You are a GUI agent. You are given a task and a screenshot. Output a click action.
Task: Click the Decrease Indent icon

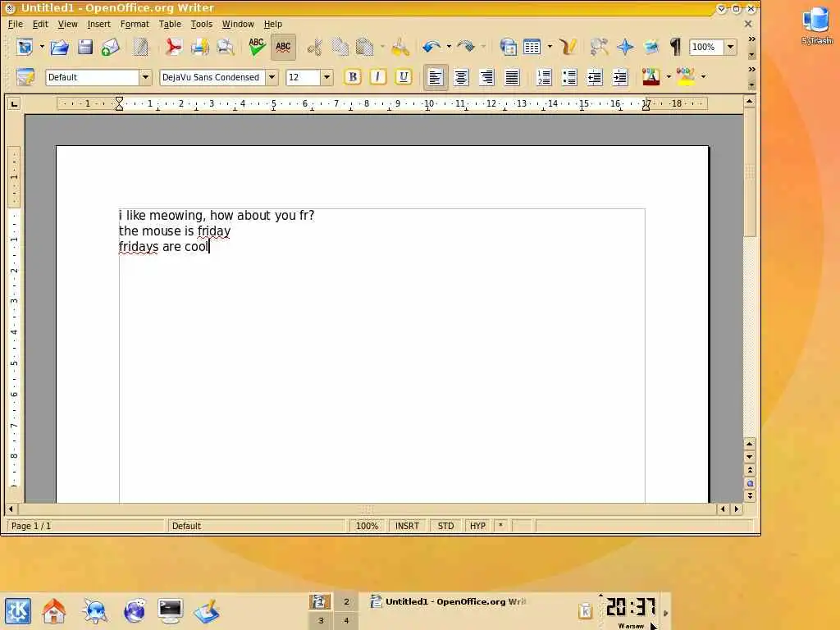point(595,78)
